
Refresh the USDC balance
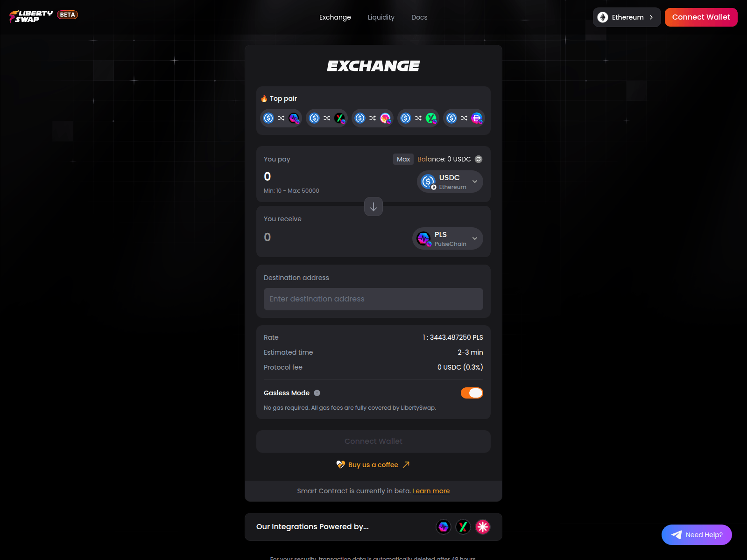479,159
